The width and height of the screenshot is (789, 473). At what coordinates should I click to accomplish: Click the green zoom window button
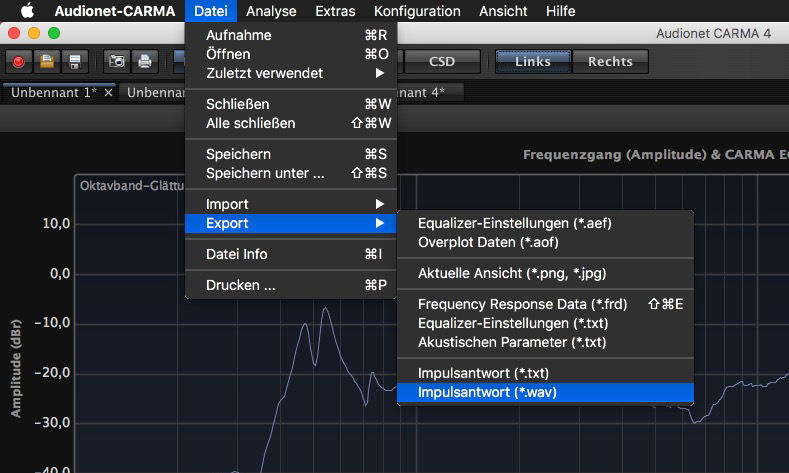54,33
